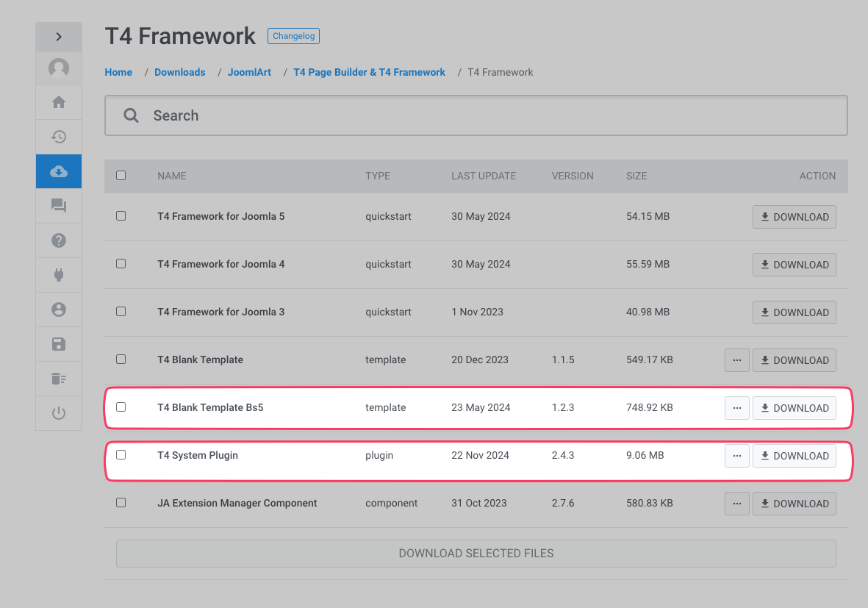The height and width of the screenshot is (608, 868).
Task: Toggle the select-all checkbox in table header
Action: [121, 176]
